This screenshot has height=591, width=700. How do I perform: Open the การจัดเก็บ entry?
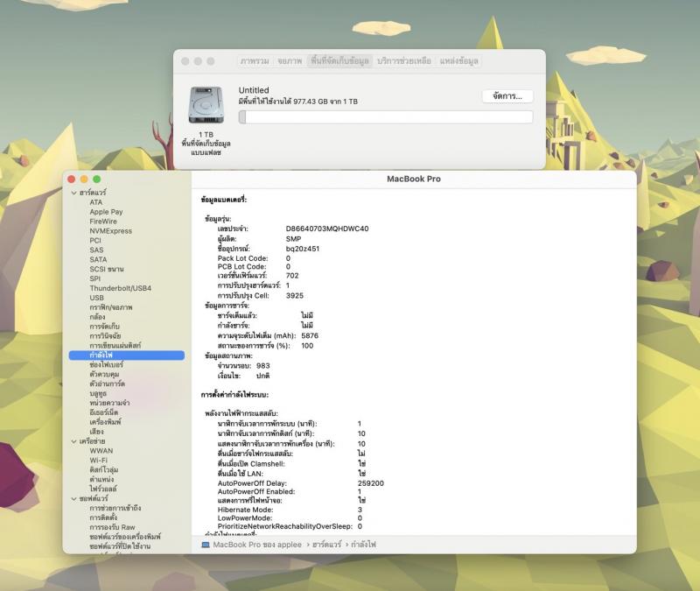104,326
